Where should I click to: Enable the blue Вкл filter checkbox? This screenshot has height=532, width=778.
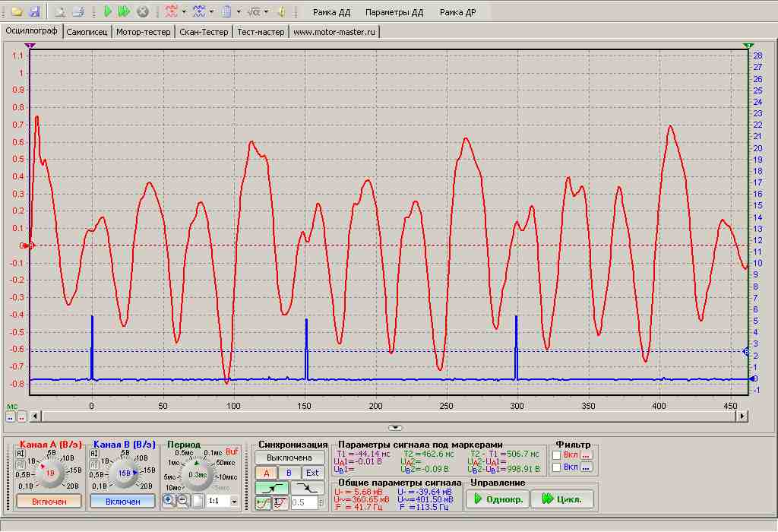click(557, 467)
